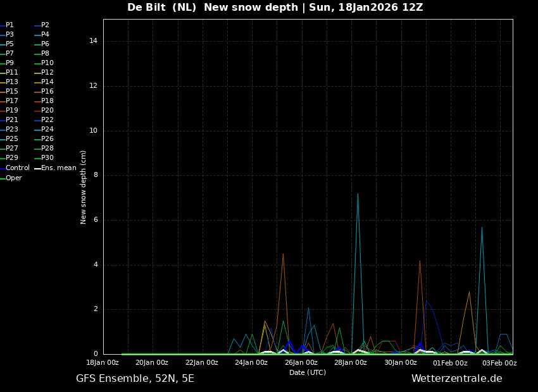Select P28 from the legend
This screenshot has height=392, width=538.
(x=44, y=149)
